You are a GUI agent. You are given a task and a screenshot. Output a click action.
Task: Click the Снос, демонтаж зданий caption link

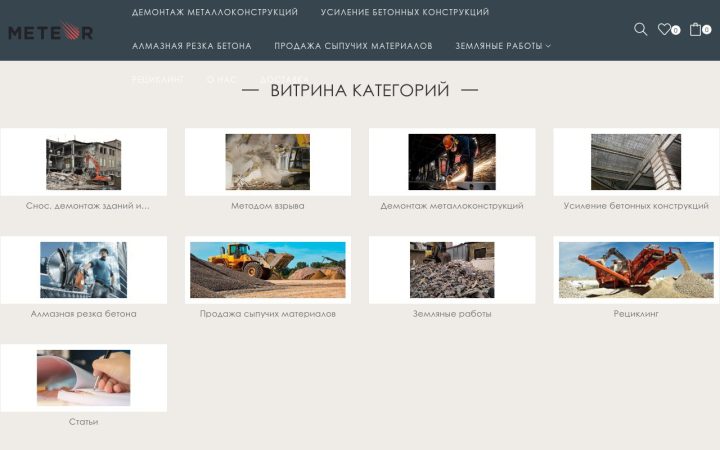88,206
